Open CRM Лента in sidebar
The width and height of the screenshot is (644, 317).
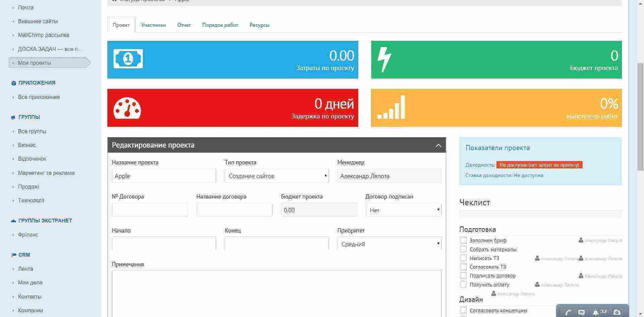click(25, 269)
